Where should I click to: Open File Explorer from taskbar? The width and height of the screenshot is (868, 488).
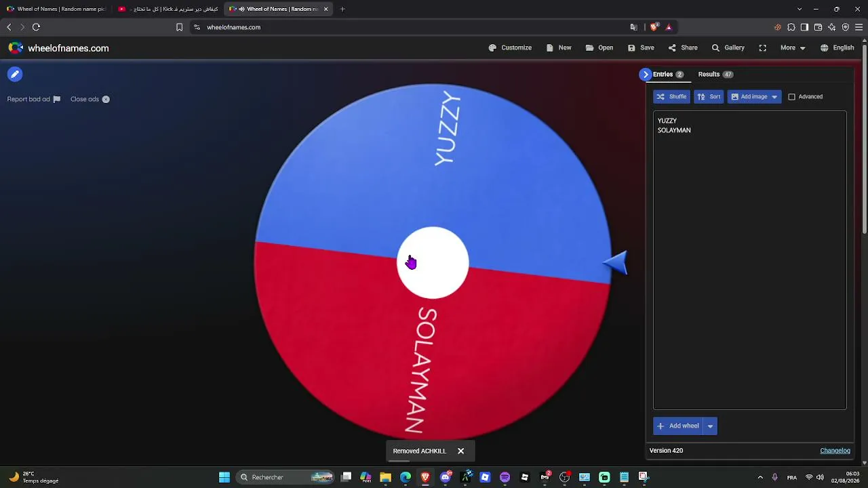tap(385, 477)
